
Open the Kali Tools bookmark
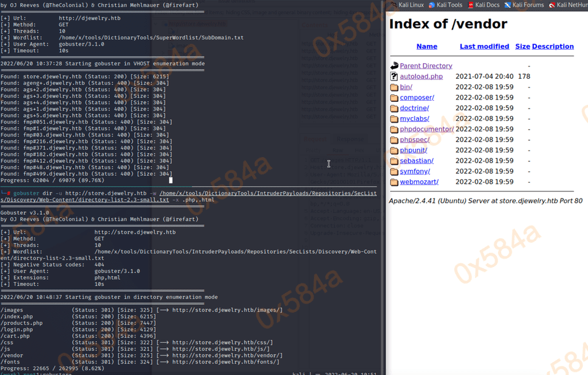coord(445,5)
